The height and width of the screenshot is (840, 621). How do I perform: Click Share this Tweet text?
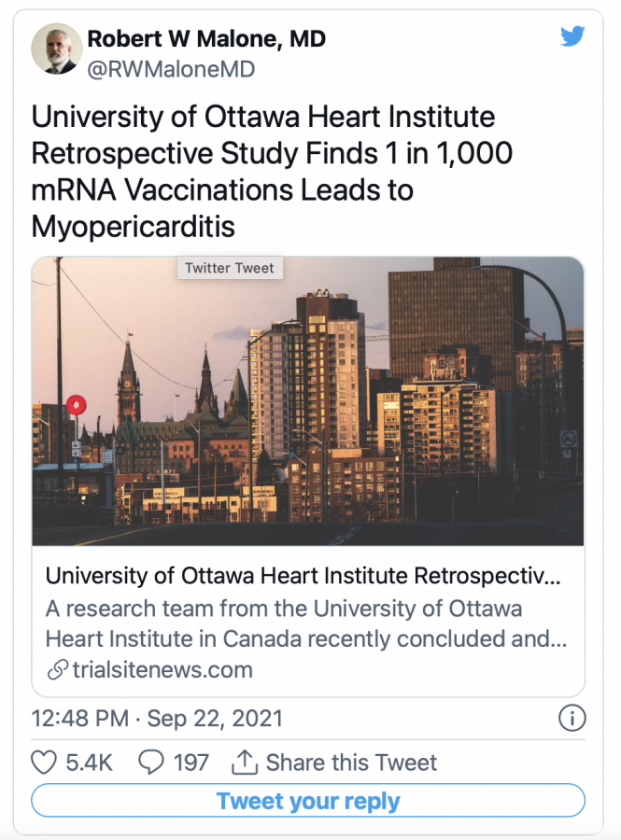click(x=351, y=763)
